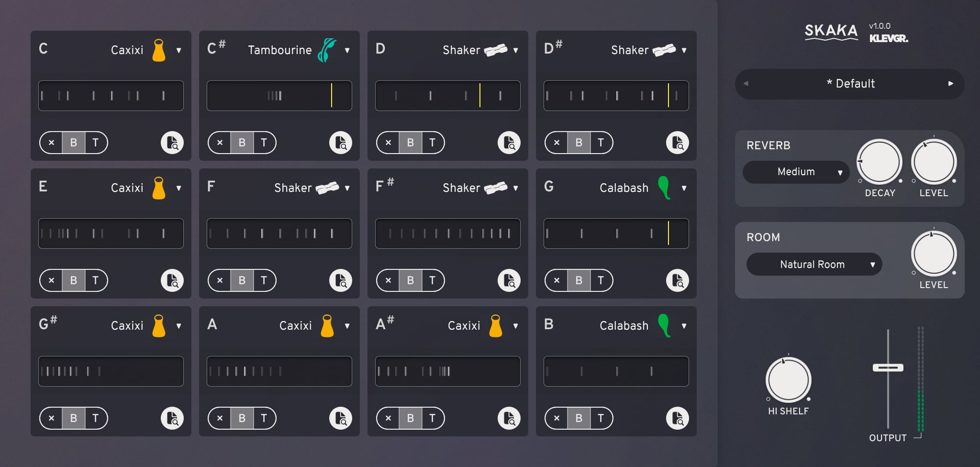The image size is (980, 467).
Task: Click the Calabash icon on B pad
Action: point(664,325)
